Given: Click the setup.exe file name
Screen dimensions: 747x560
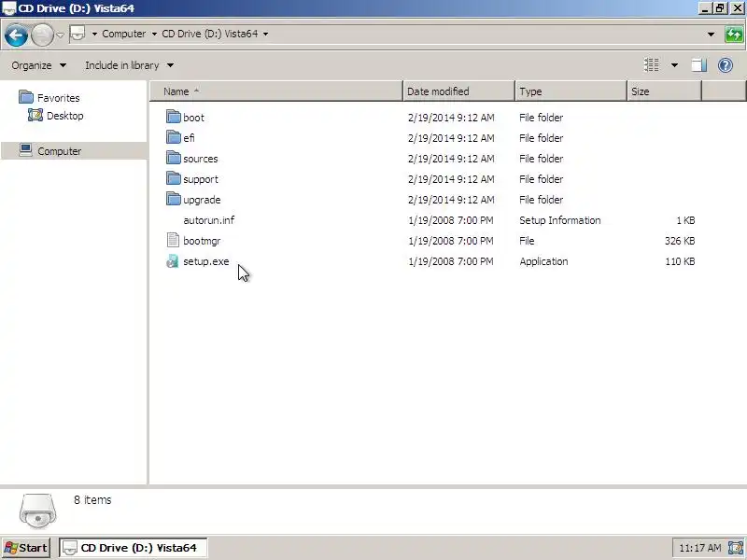Looking at the screenshot, I should (206, 261).
